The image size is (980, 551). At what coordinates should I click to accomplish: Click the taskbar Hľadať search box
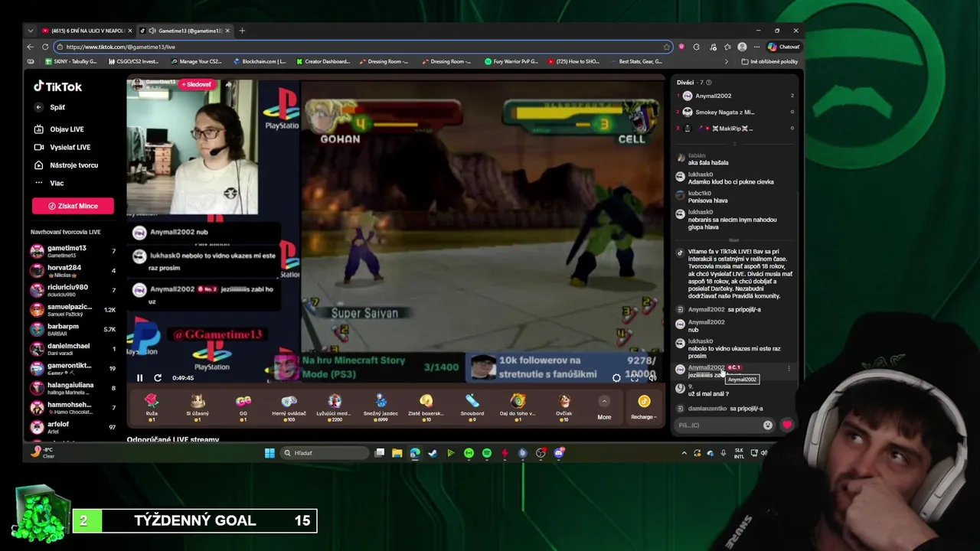click(x=325, y=453)
